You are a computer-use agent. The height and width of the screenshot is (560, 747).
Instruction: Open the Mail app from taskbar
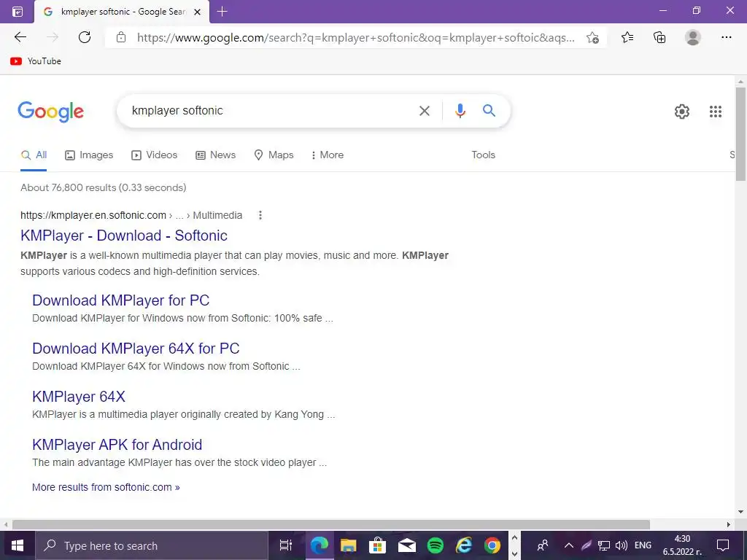coord(406,545)
